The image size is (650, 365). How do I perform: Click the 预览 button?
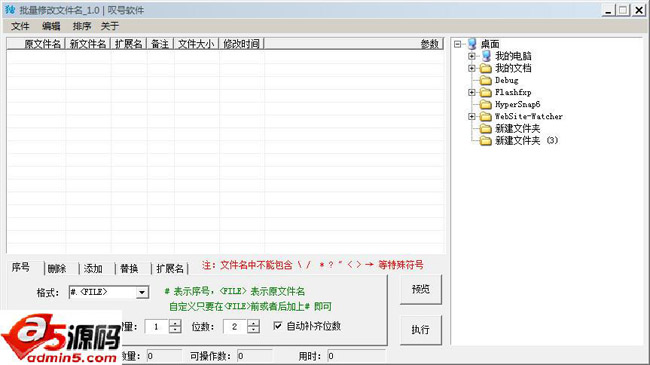(420, 289)
